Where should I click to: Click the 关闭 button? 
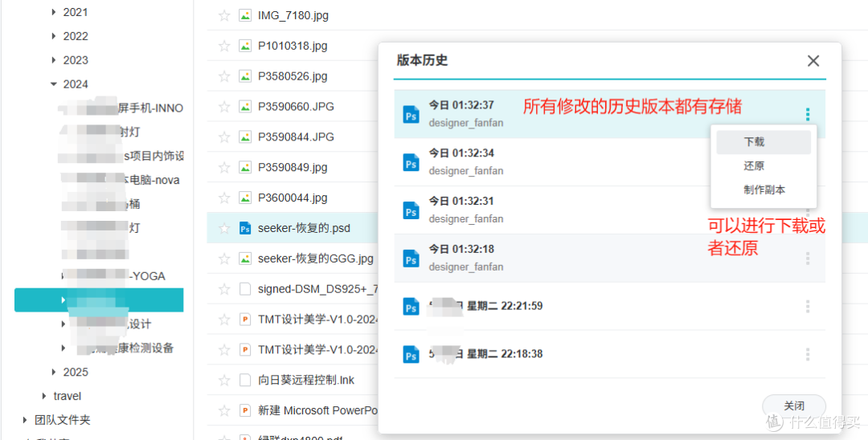pos(794,406)
